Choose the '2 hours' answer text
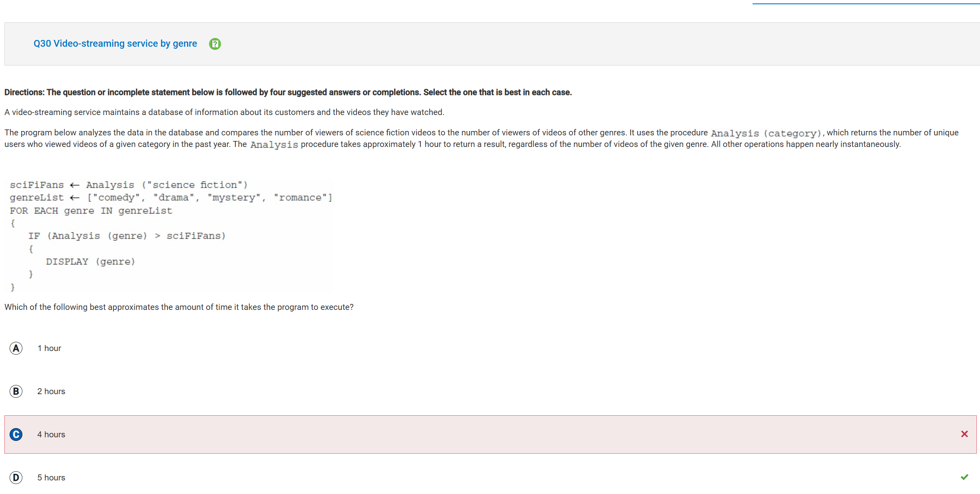Image resolution: width=980 pixels, height=494 pixels. pos(51,391)
